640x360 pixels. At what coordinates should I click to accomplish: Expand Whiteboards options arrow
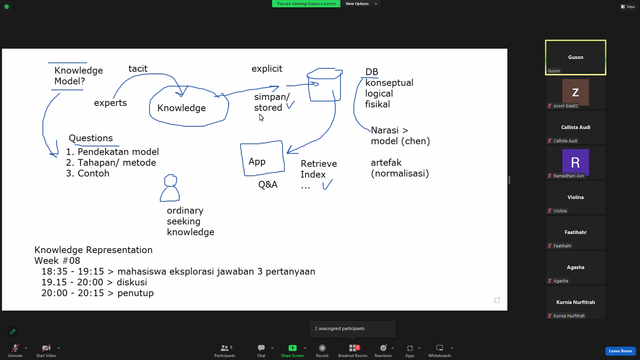tap(452, 348)
